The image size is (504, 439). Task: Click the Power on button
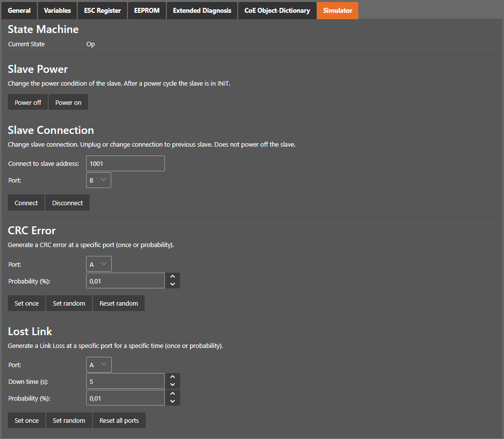click(68, 102)
